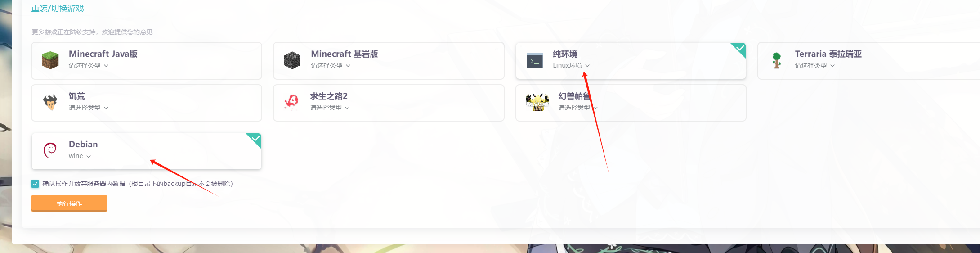The width and height of the screenshot is (980, 253).
Task: Click the 幻兽帕鲁 Palworld icon
Action: [537, 103]
